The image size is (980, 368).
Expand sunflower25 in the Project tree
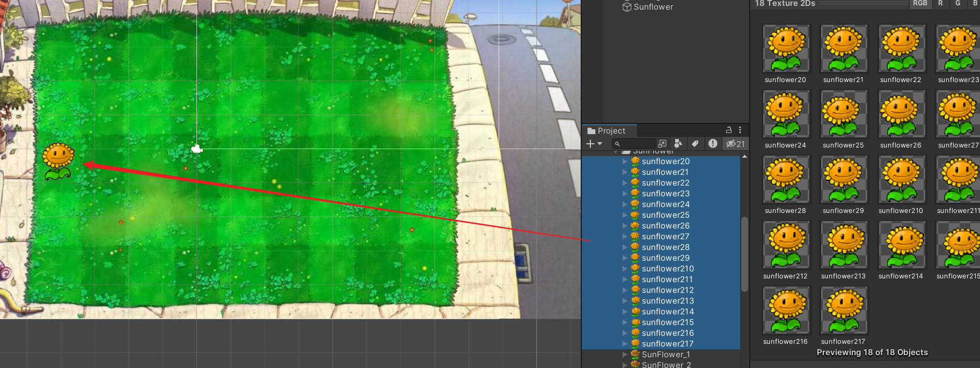625,215
